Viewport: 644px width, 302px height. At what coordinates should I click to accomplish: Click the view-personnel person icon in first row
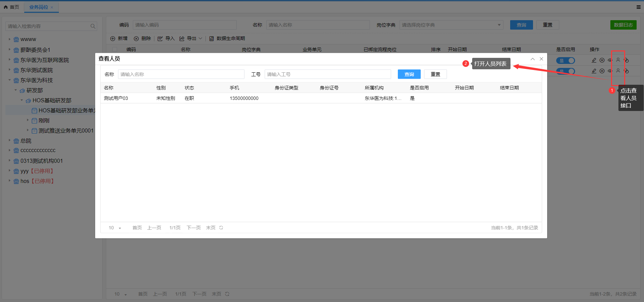tap(618, 60)
